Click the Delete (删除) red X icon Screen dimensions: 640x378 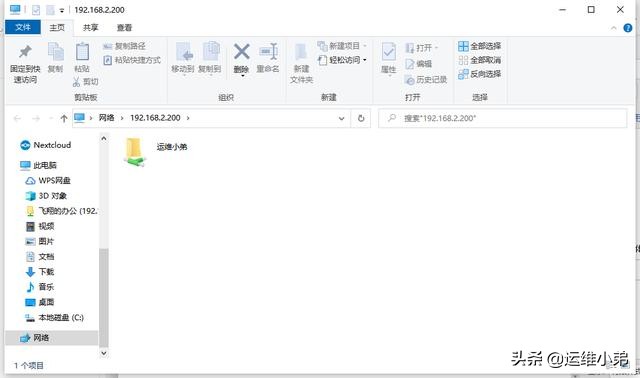click(242, 52)
